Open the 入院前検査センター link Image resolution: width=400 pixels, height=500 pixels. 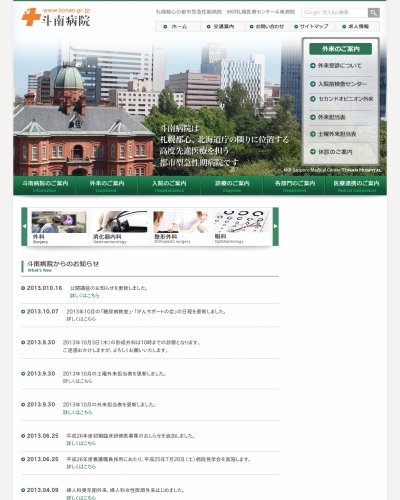coord(339,84)
